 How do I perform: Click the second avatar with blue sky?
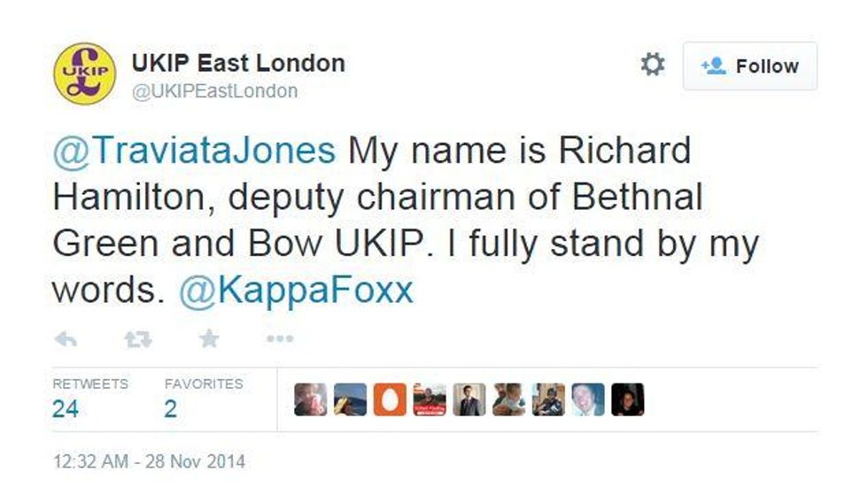coord(350,400)
